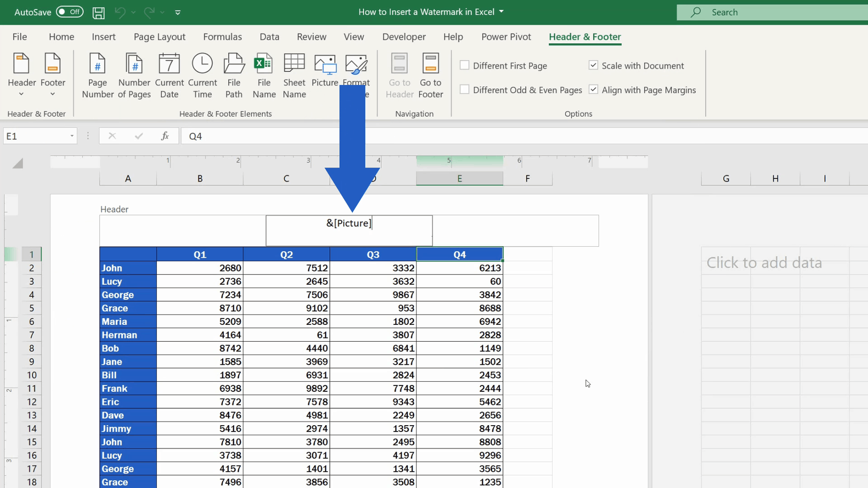Switch to the Page Layout tab
The image size is (868, 488).
[x=159, y=36]
